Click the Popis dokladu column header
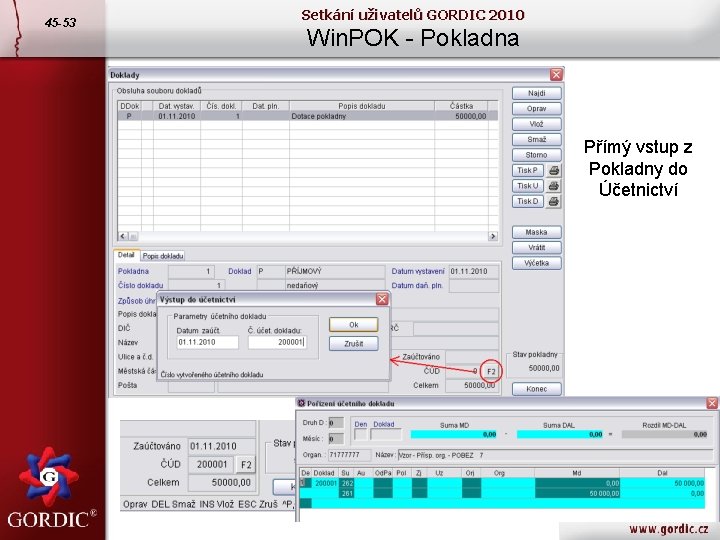The height and width of the screenshot is (540, 720). pos(362,106)
